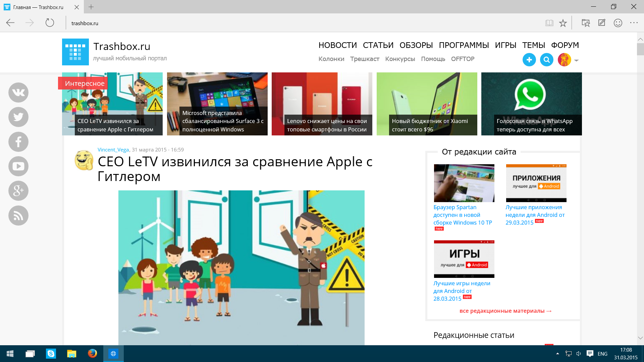
Task: Make a web note with pen icon
Action: (x=602, y=23)
